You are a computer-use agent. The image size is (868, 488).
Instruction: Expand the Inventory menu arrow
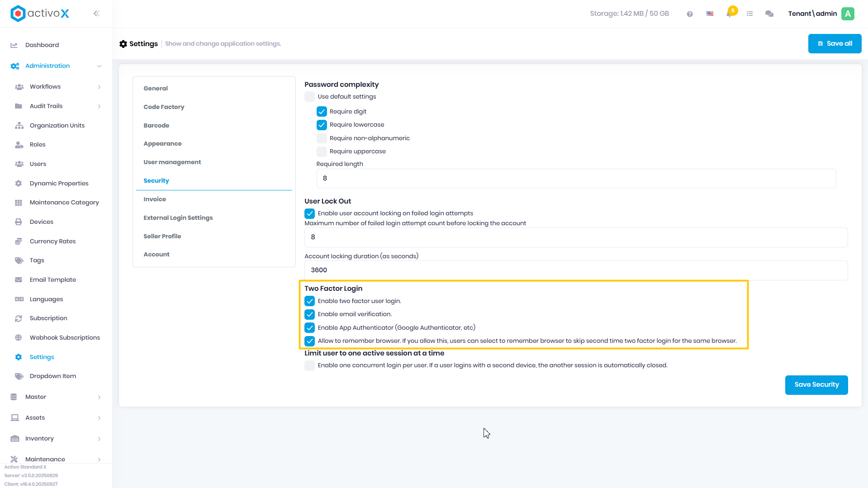tap(99, 439)
